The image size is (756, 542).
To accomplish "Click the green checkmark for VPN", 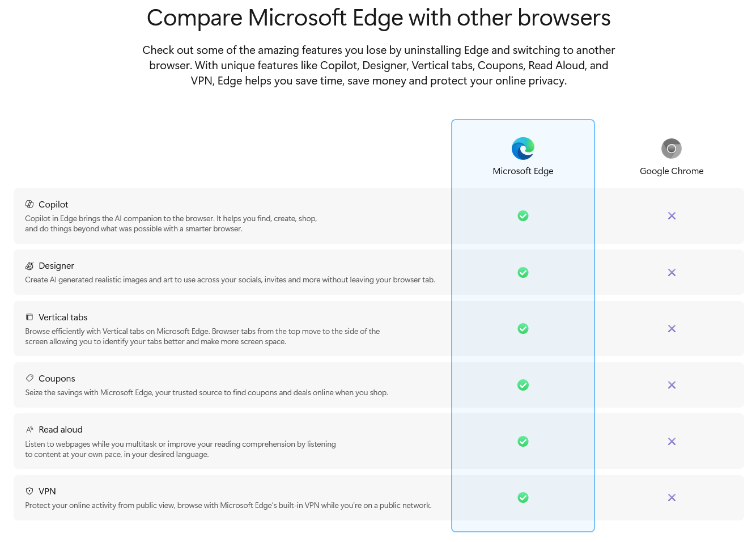I will pos(523,498).
